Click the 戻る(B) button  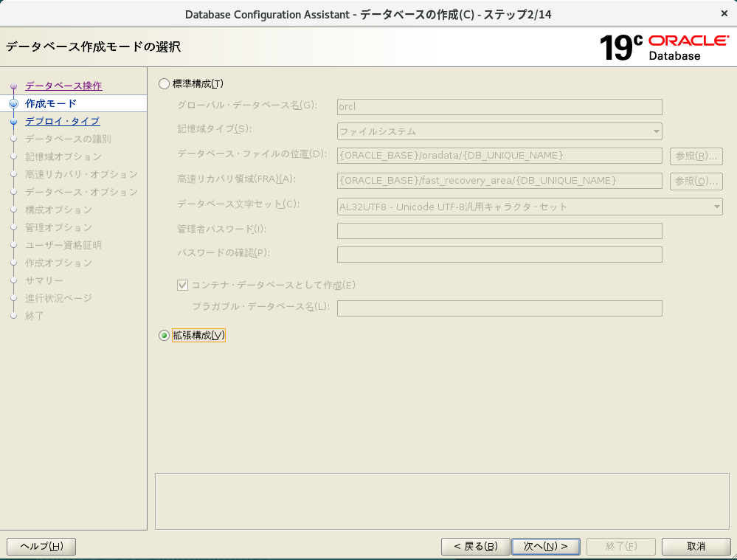coord(475,546)
